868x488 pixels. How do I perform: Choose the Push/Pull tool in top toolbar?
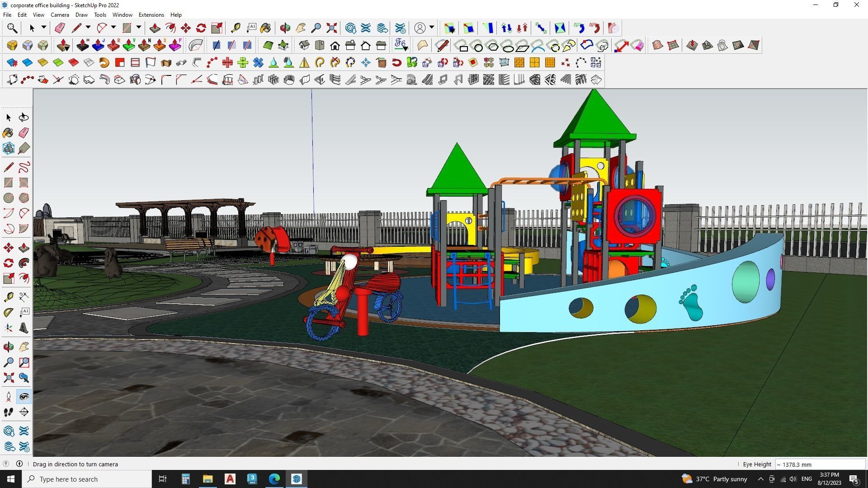point(155,28)
